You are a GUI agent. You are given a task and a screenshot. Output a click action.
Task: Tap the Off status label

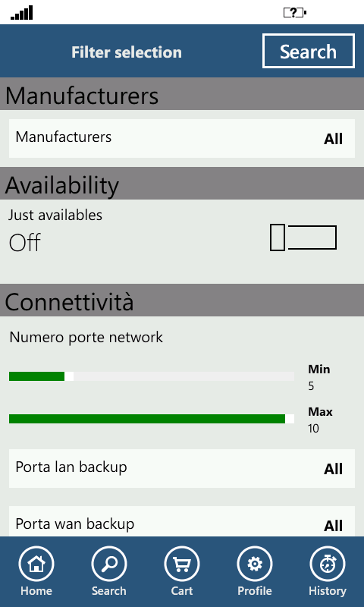[25, 243]
